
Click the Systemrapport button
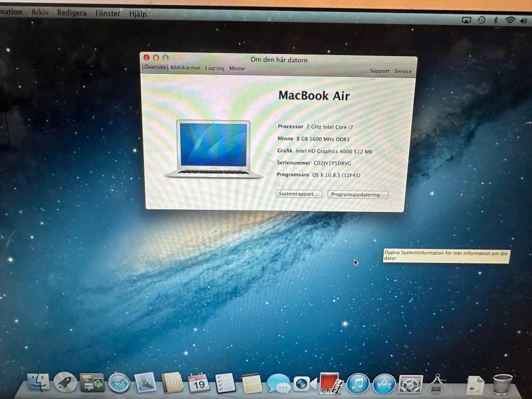point(299,194)
